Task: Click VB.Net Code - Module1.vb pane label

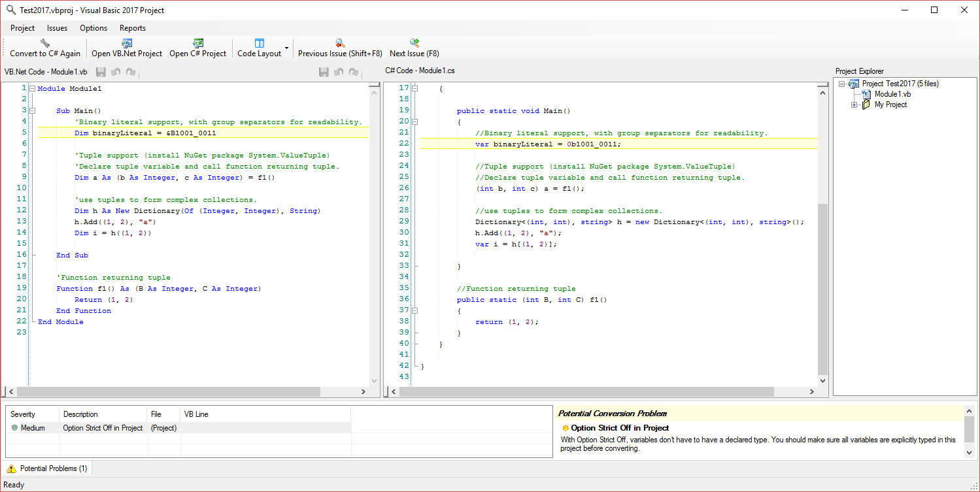Action: (46, 72)
